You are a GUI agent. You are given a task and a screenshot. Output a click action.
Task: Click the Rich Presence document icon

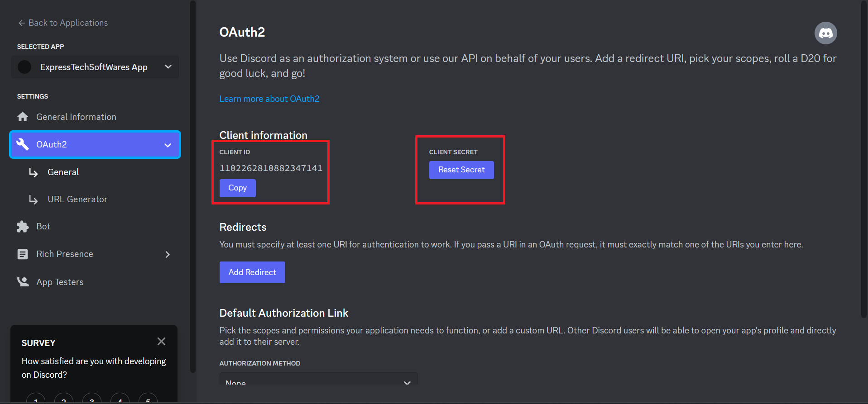point(23,254)
